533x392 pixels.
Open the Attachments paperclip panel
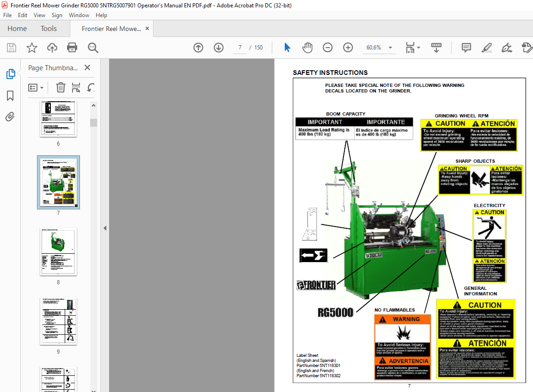(x=10, y=117)
